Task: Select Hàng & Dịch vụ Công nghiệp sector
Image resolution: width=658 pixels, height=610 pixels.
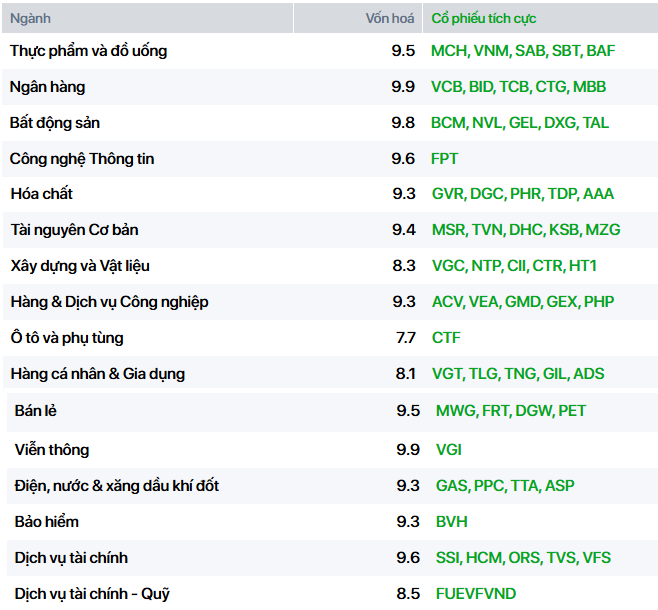Action: pyautogui.click(x=110, y=302)
